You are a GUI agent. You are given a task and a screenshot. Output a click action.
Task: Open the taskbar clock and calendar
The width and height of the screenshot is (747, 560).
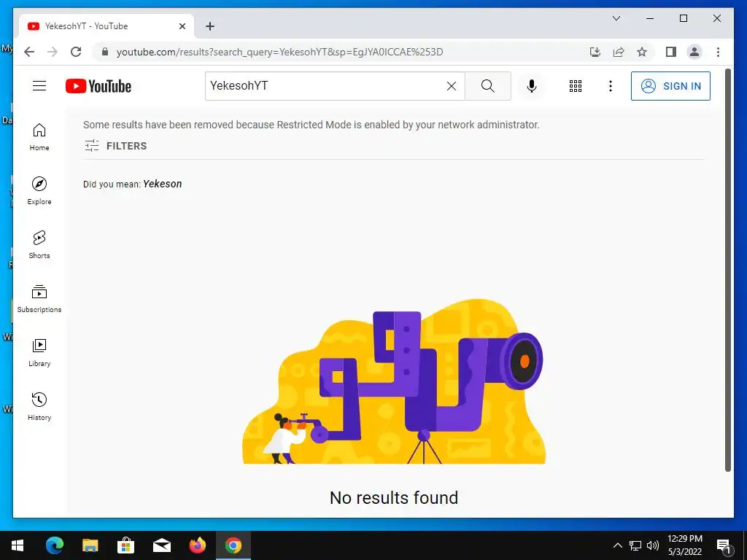pos(684,545)
